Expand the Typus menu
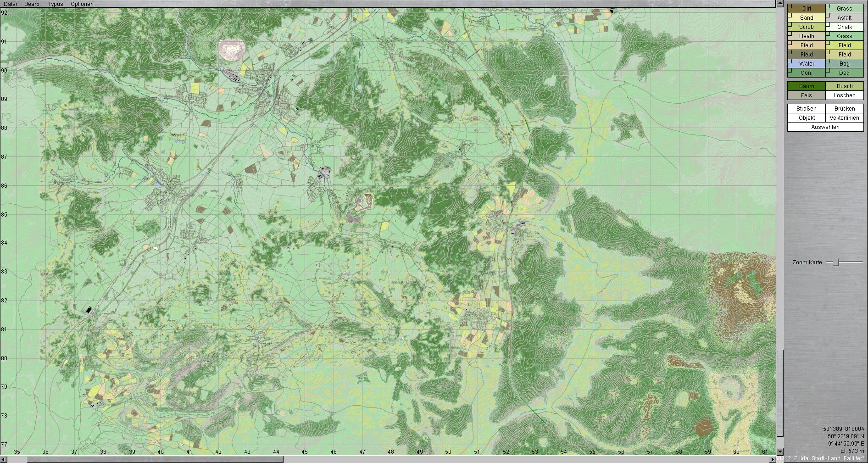 click(x=56, y=4)
